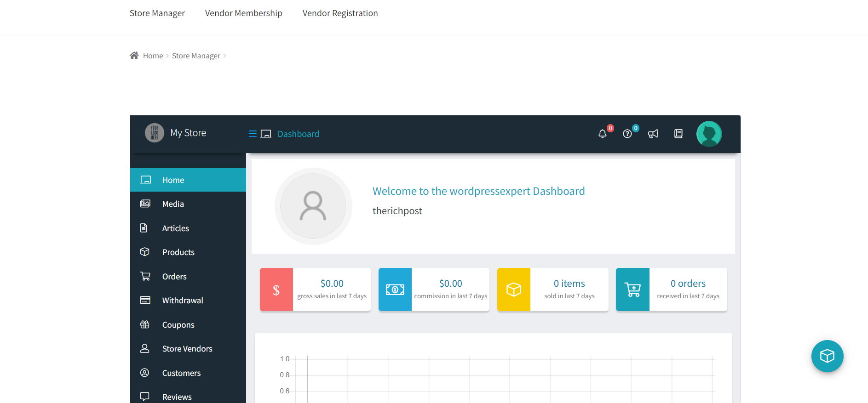Select Orders in the sidebar menu

(174, 277)
